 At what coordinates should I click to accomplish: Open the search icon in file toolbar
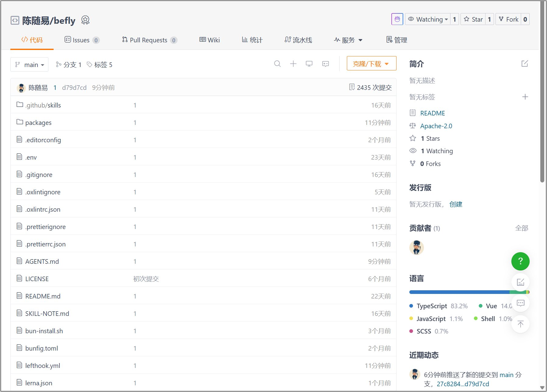tap(277, 64)
